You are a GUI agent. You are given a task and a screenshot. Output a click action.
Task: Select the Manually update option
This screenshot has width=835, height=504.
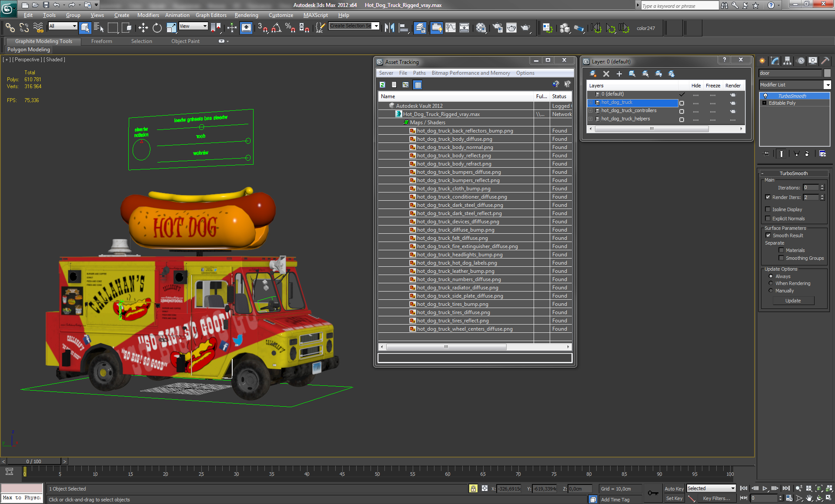(771, 291)
